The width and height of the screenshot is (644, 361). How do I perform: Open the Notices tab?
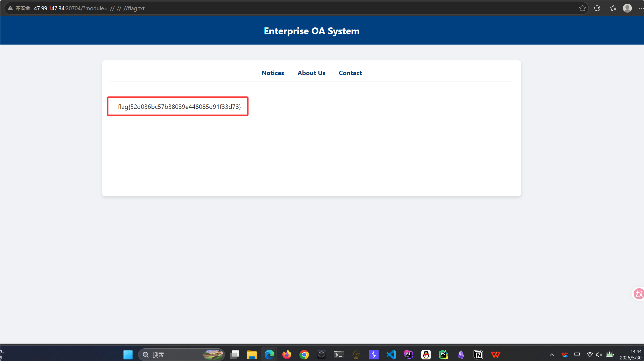click(273, 73)
